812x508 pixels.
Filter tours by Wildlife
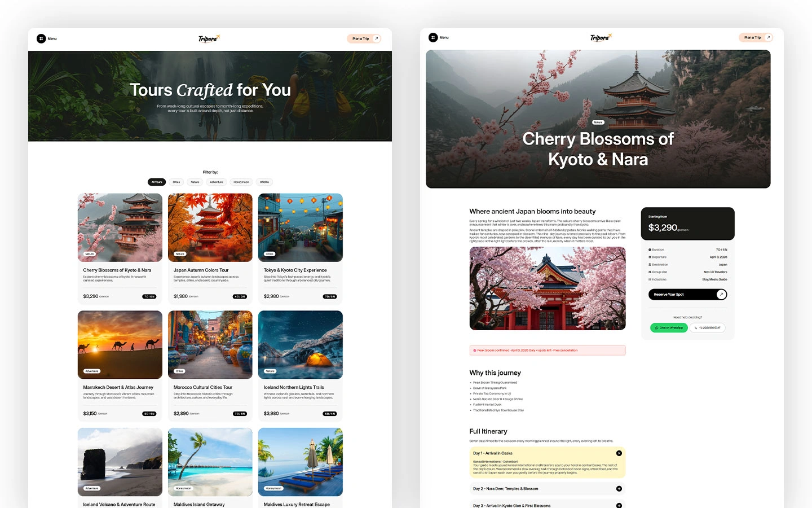pyautogui.click(x=264, y=182)
